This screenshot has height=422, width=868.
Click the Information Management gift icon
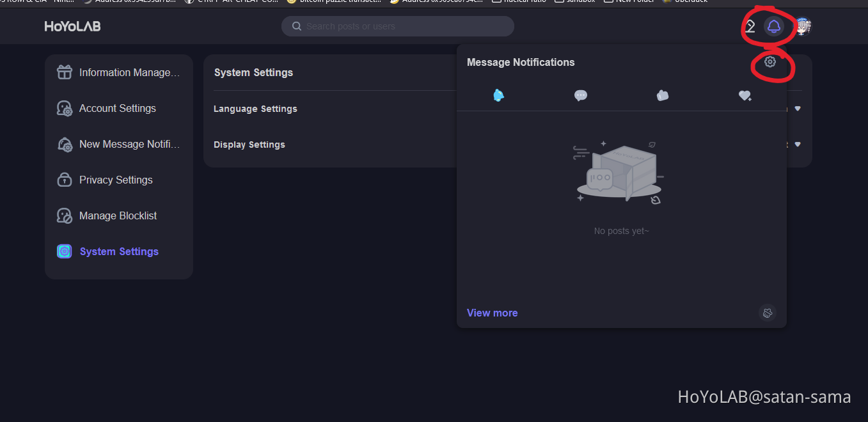coord(65,72)
